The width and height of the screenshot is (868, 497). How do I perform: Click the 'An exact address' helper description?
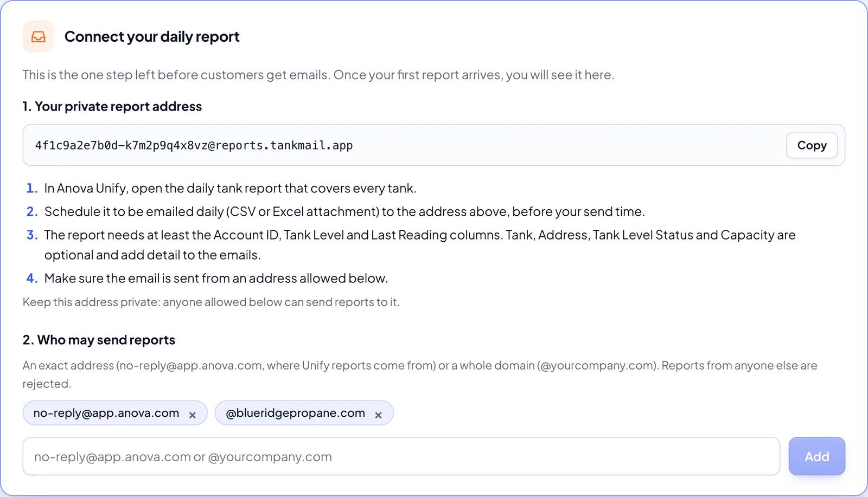(420, 375)
